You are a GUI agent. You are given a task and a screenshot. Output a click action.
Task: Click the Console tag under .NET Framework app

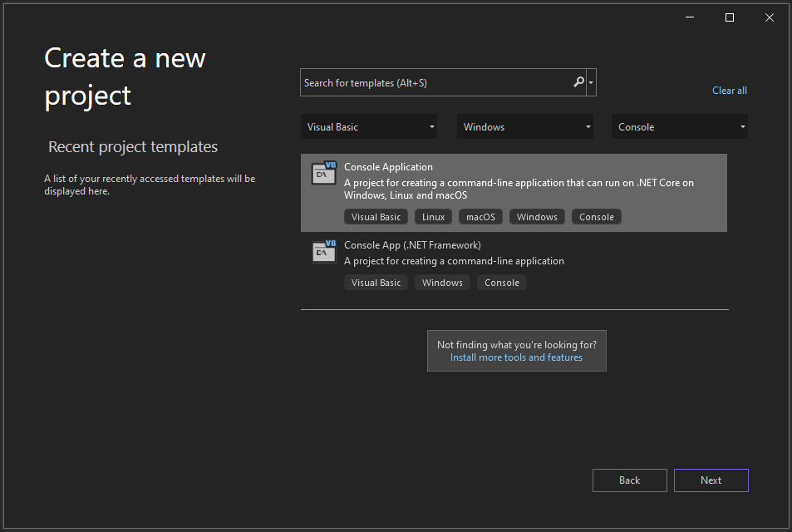click(x=502, y=283)
